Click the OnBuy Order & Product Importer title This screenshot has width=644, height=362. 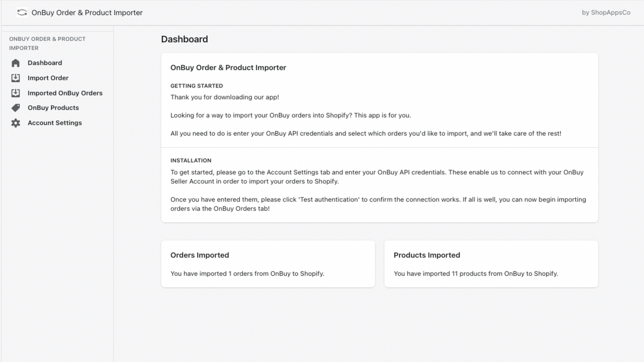click(x=87, y=13)
